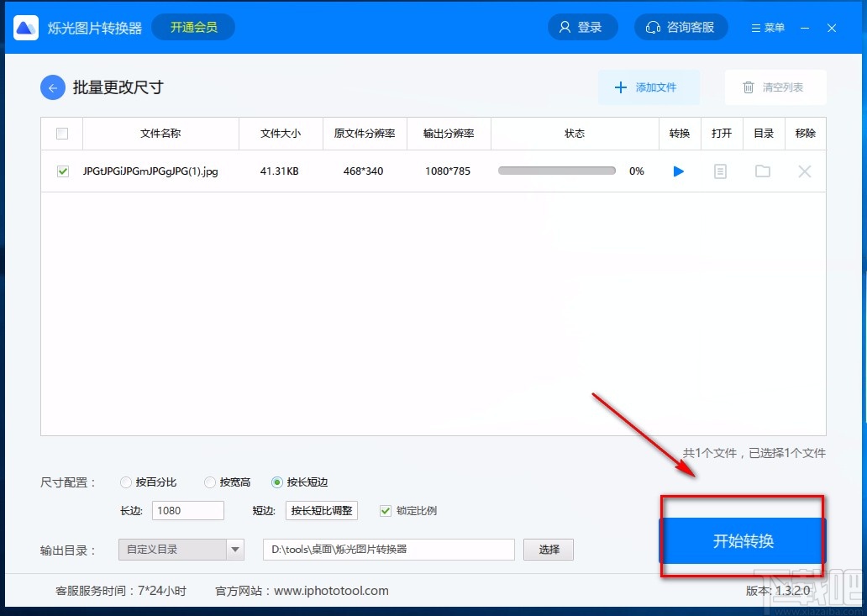Select the 按宽高 resize option
This screenshot has width=867, height=616.
point(209,482)
